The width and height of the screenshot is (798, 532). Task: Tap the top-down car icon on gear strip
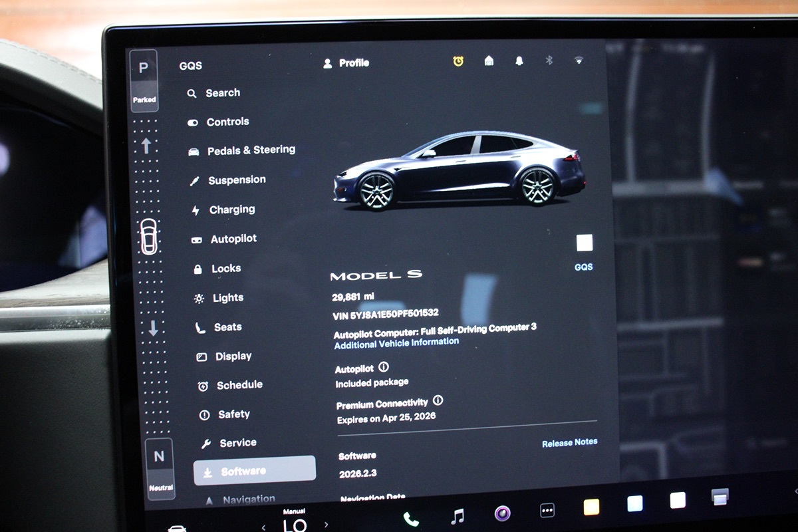pyautogui.click(x=150, y=236)
